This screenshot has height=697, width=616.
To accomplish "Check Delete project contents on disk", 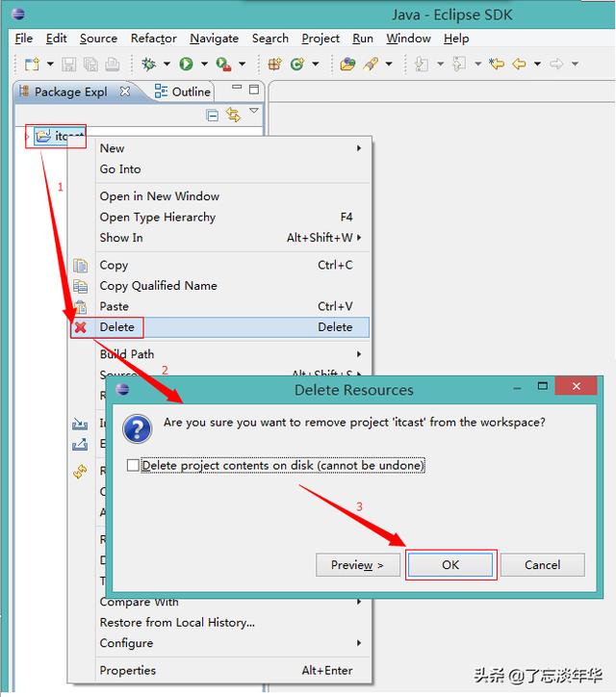I will [x=133, y=465].
